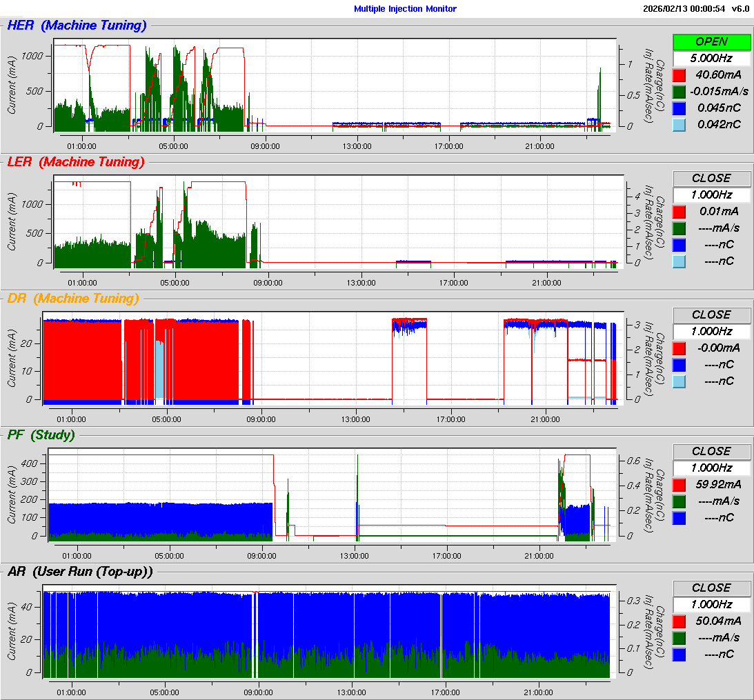Click the light blue swatch in DR legend
Screen dimensions: 754x700
coord(679,381)
